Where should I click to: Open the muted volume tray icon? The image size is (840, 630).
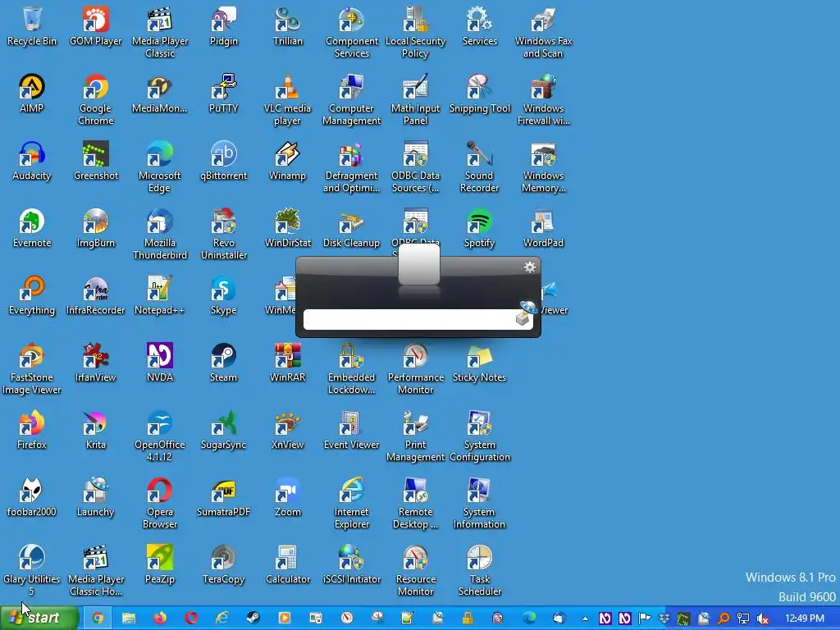tap(763, 619)
